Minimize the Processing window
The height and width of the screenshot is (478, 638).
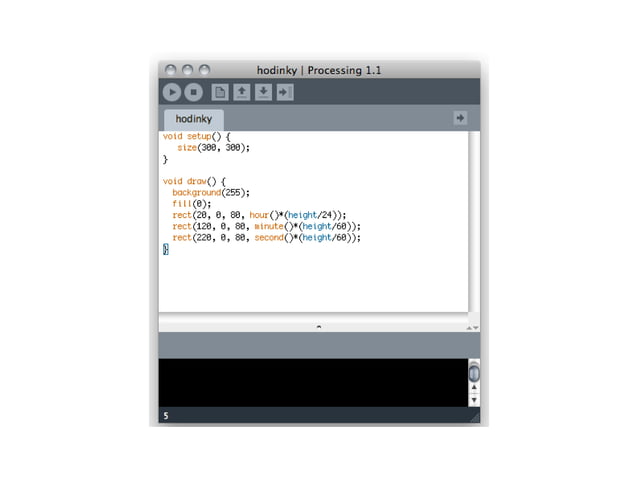coord(187,70)
